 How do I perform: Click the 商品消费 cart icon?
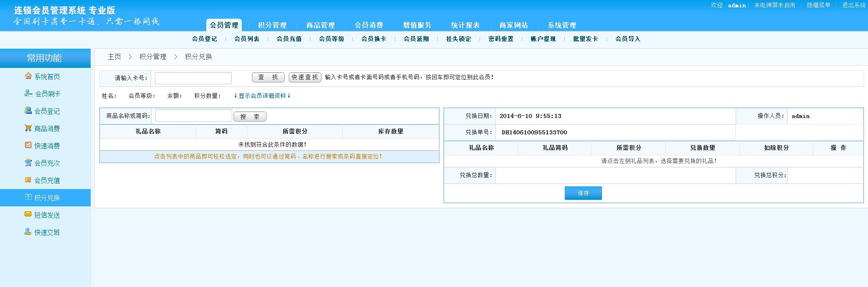tap(28, 128)
